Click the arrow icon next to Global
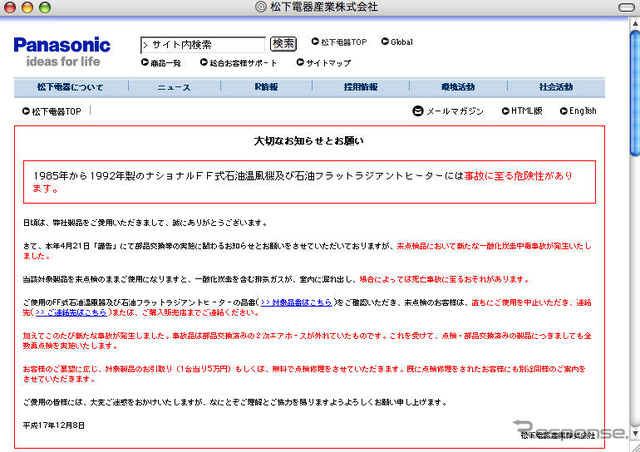This screenshot has width=640, height=452. [383, 43]
